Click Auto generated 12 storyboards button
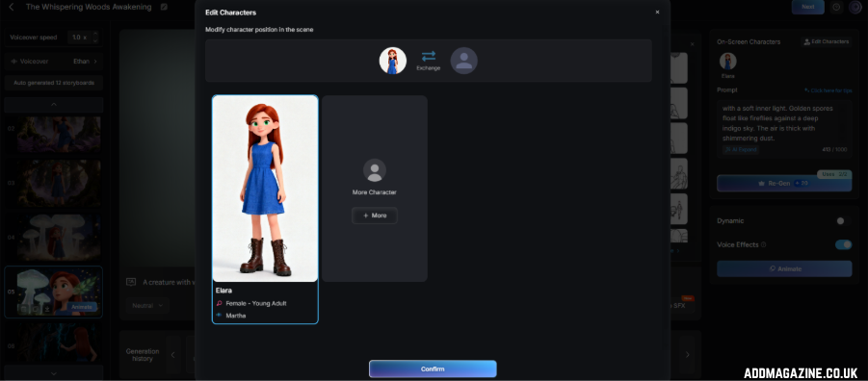The image size is (868, 381). coord(54,83)
